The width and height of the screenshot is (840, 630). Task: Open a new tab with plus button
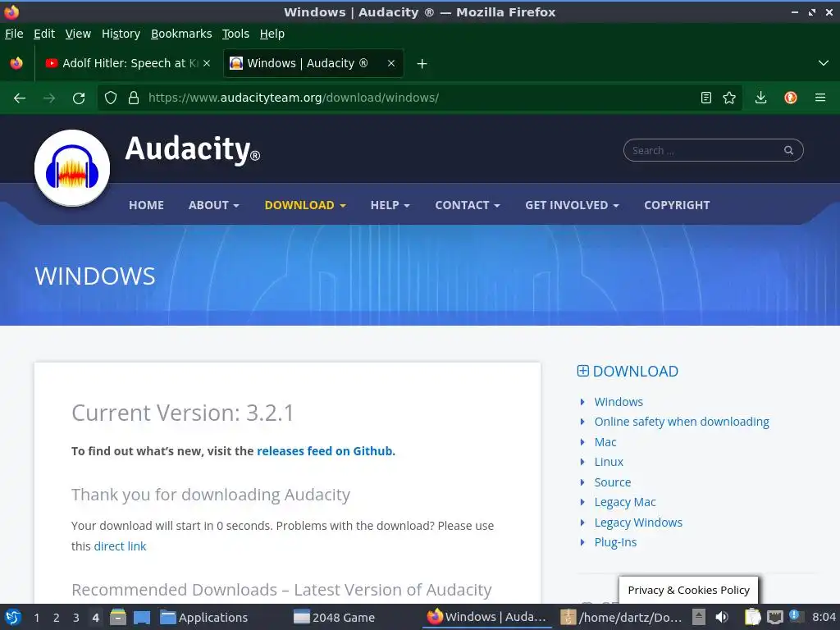422,64
